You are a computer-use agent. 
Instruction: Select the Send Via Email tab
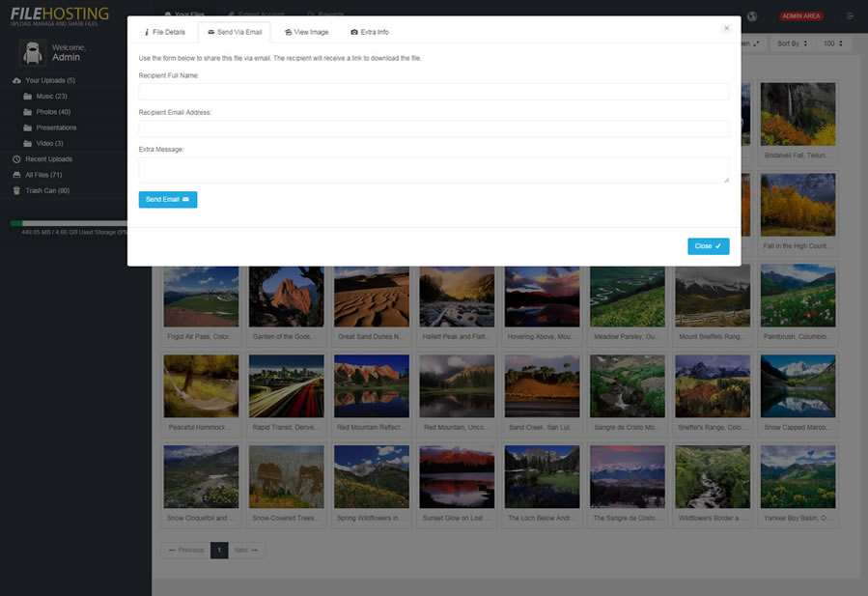click(x=235, y=32)
